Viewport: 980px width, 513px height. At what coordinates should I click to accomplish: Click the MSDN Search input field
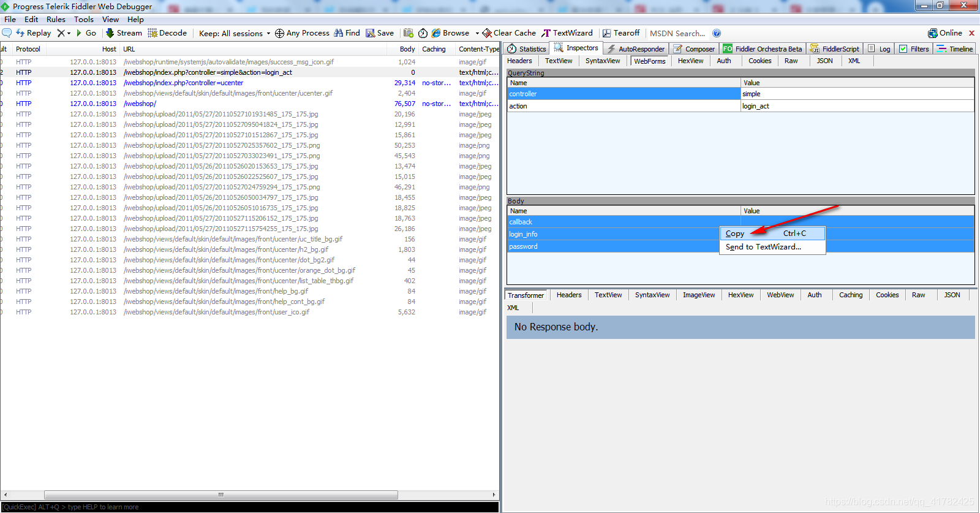(x=677, y=33)
